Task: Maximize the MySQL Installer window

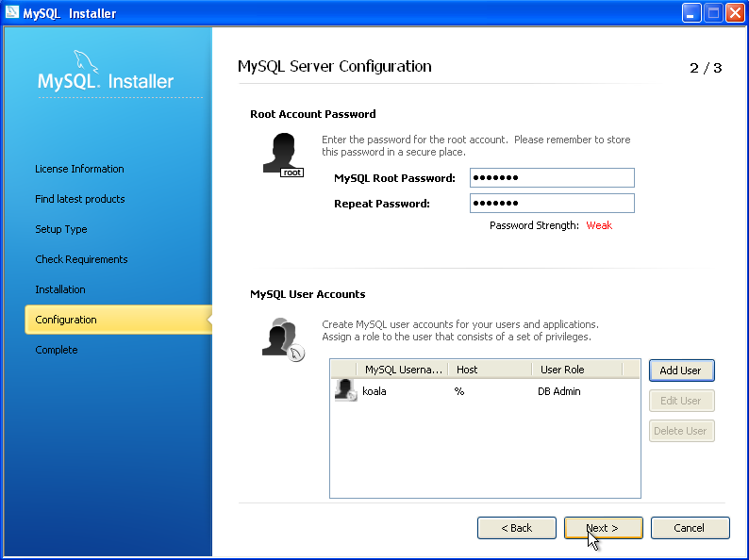Action: (713, 13)
